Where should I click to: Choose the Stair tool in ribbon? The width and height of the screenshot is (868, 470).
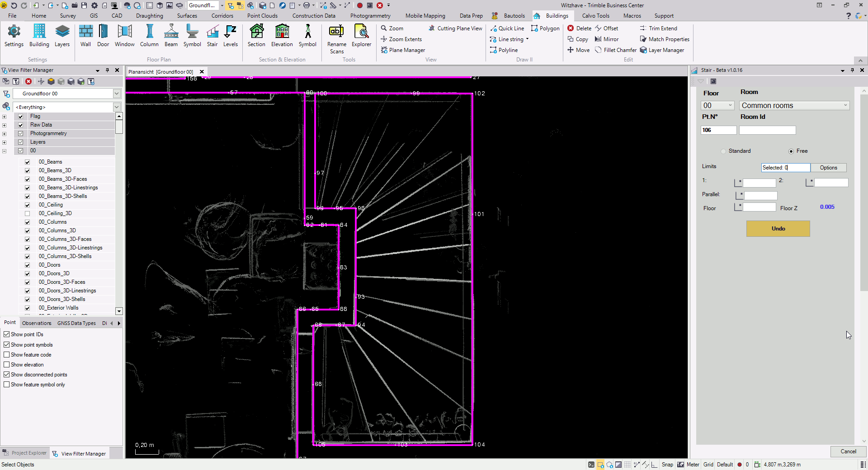(212, 36)
